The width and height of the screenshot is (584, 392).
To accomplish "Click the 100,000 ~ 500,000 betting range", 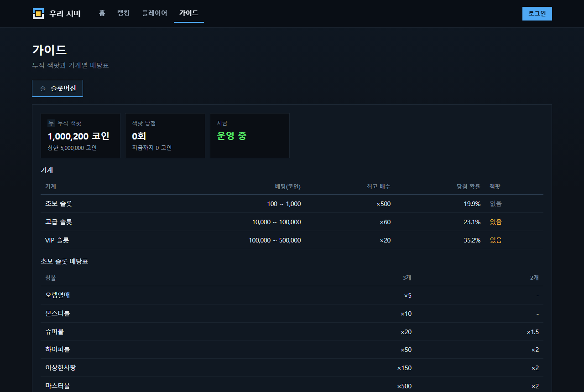I will (x=275, y=240).
